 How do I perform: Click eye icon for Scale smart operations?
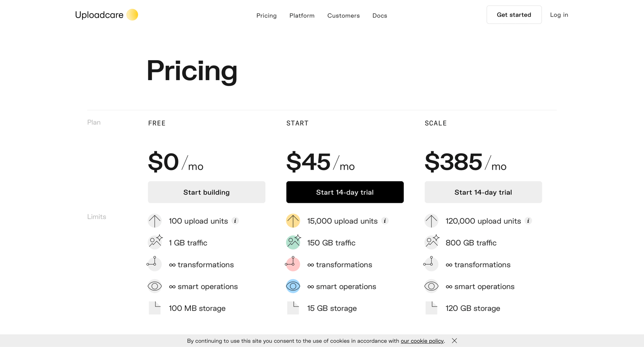click(x=431, y=286)
